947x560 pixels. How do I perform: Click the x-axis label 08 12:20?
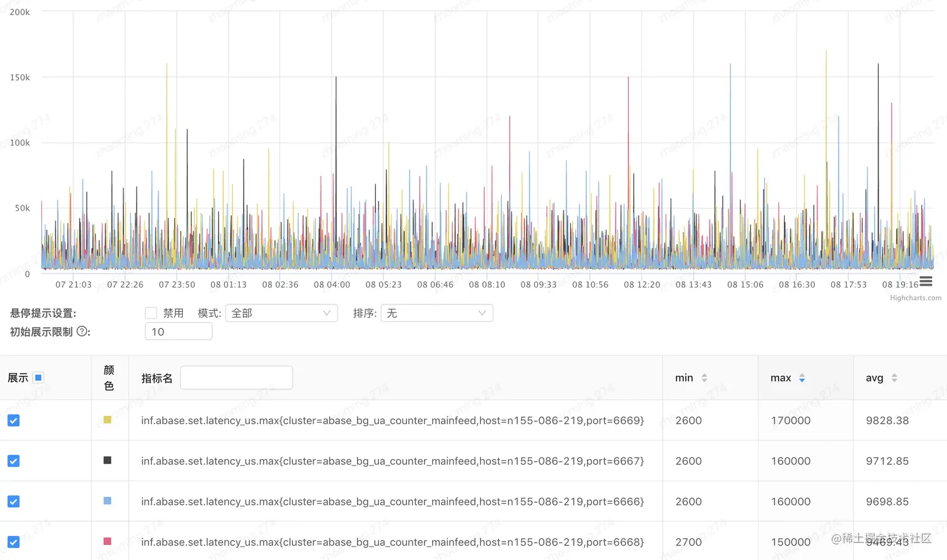pyautogui.click(x=642, y=284)
